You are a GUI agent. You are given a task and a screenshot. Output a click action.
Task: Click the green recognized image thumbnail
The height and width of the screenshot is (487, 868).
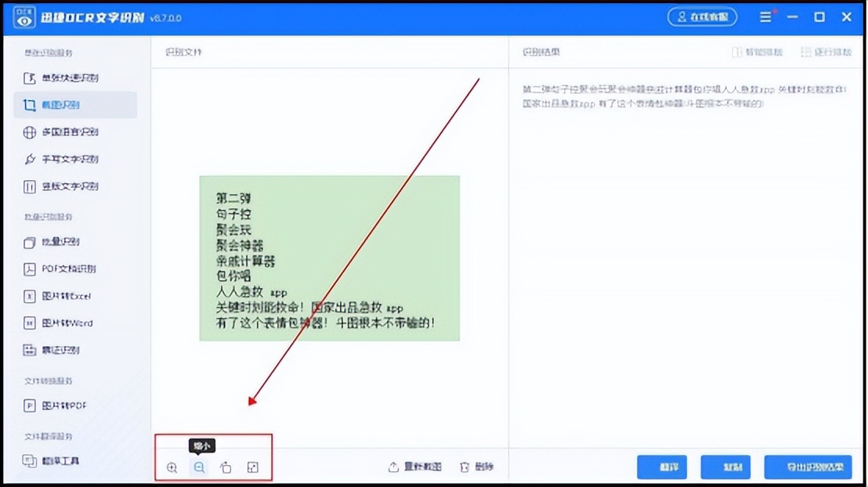click(328, 258)
